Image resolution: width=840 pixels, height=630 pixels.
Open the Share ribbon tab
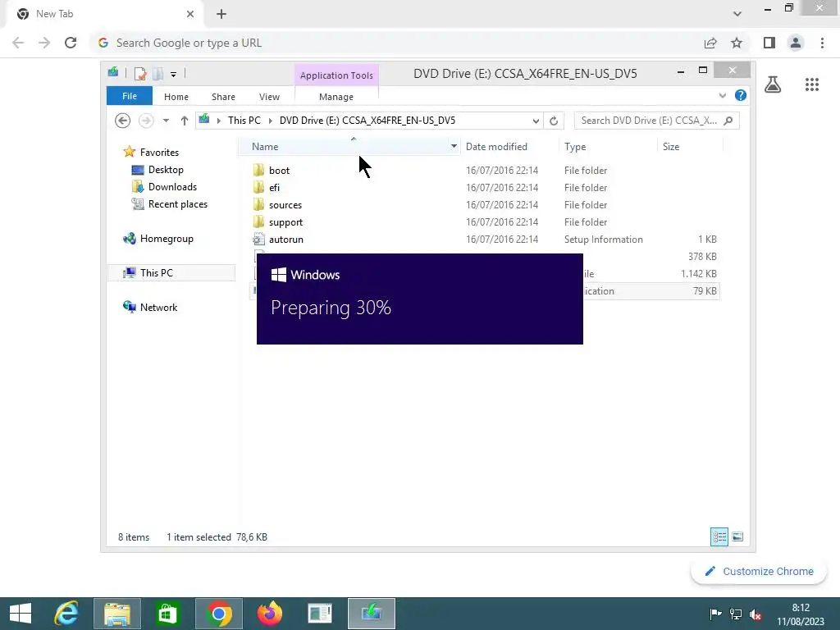click(223, 97)
